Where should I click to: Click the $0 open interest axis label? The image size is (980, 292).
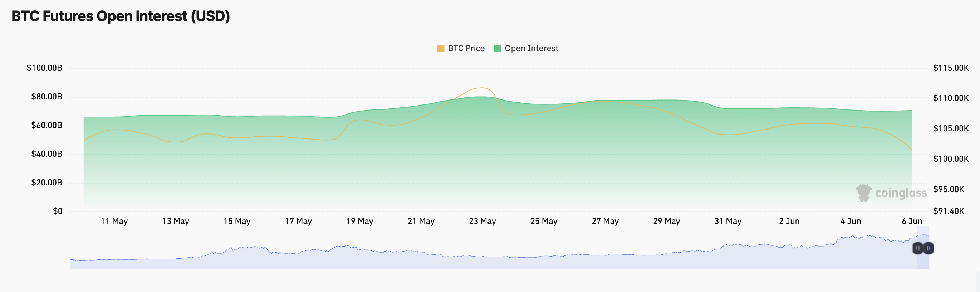click(58, 211)
